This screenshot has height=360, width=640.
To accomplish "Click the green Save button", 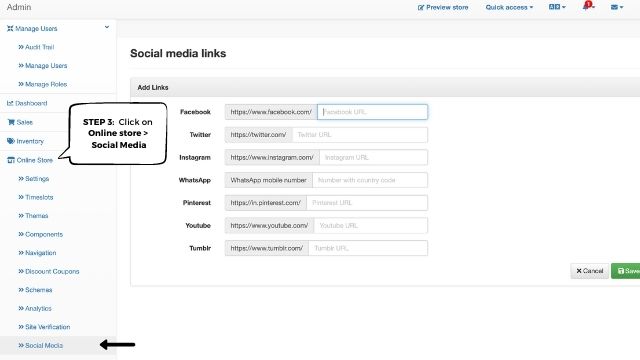I will point(626,271).
